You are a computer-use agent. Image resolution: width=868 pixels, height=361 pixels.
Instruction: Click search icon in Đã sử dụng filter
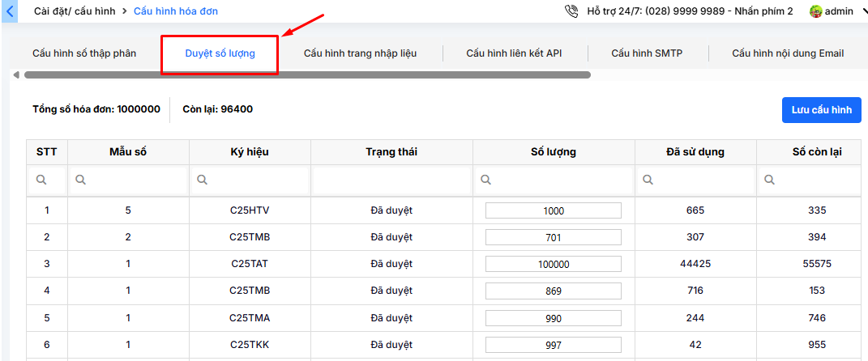648,180
